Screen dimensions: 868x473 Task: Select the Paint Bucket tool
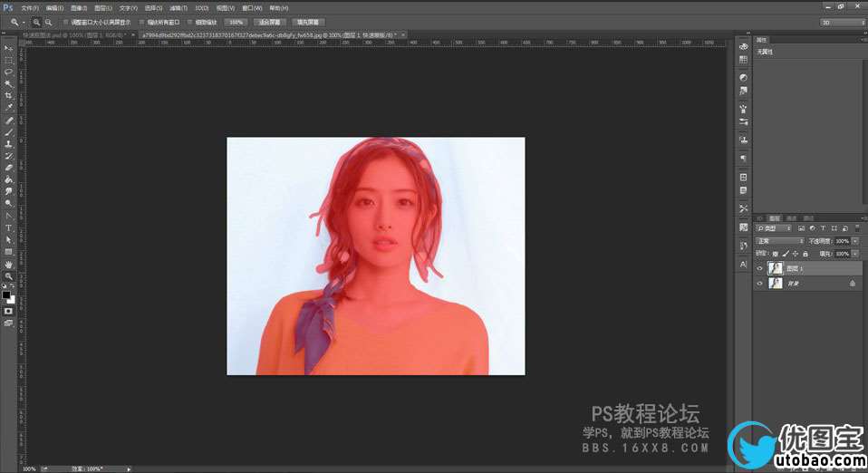click(8, 179)
